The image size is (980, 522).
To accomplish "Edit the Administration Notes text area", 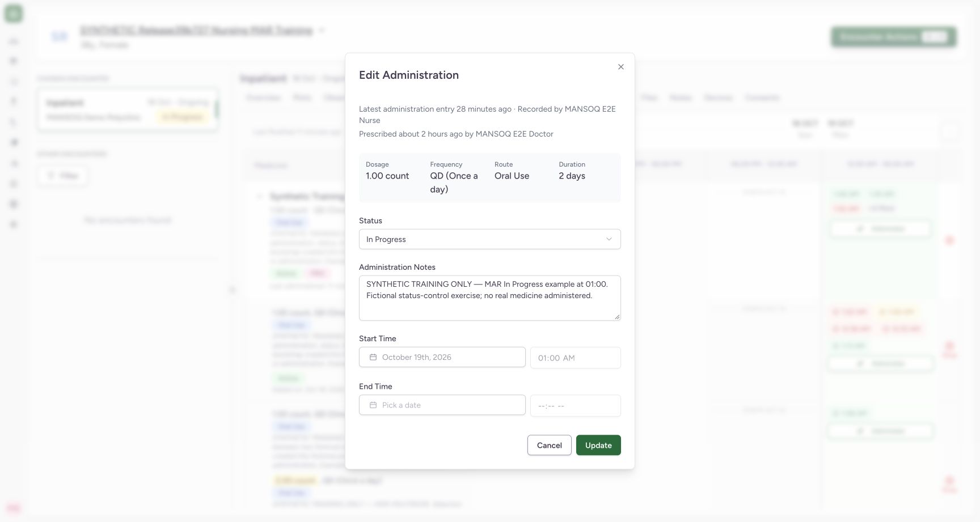I will (x=489, y=298).
